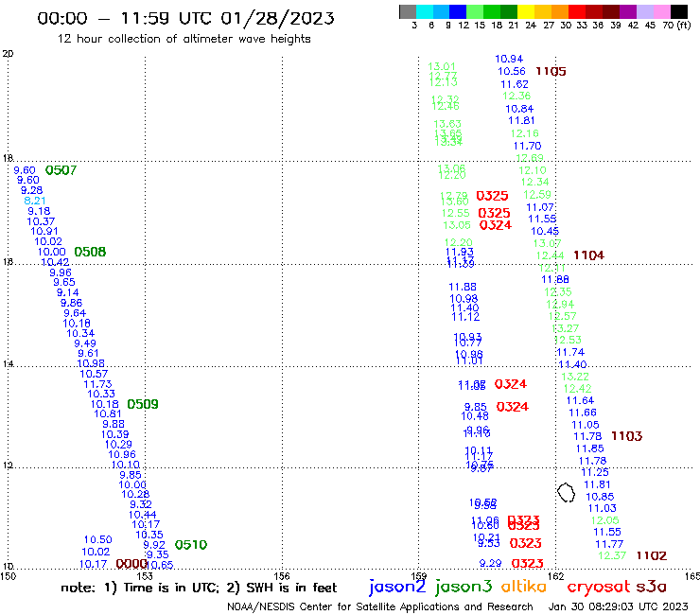Click the small island outline near 162 longitude
This screenshot has height=615, width=700.
click(566, 493)
